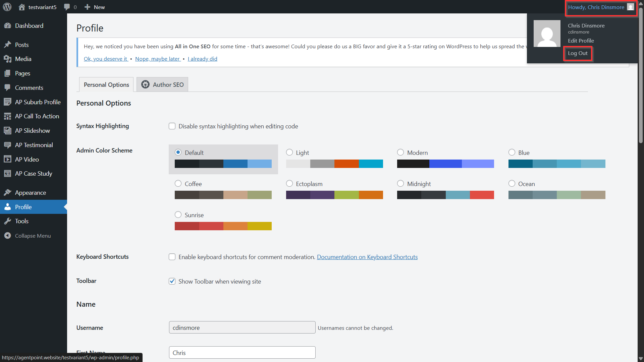Click the Appearance paintbrush icon
The image size is (644, 362).
point(8,192)
